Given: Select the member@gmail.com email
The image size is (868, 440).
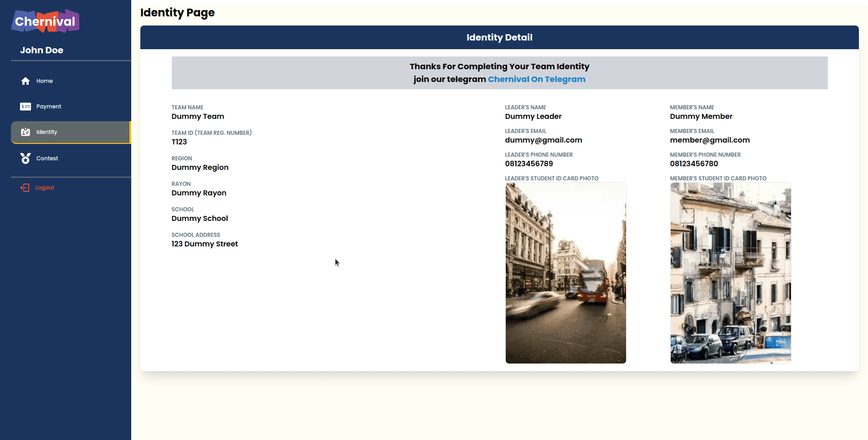Looking at the screenshot, I should coord(710,140).
